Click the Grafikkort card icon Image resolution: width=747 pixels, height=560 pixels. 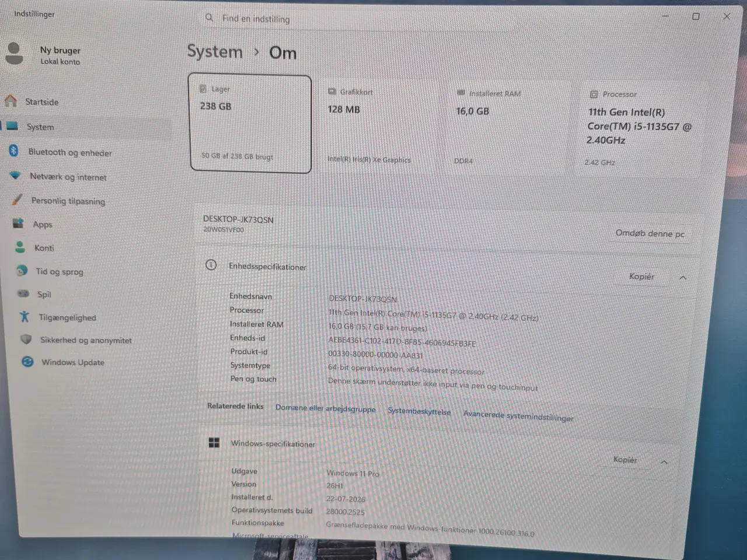332,92
